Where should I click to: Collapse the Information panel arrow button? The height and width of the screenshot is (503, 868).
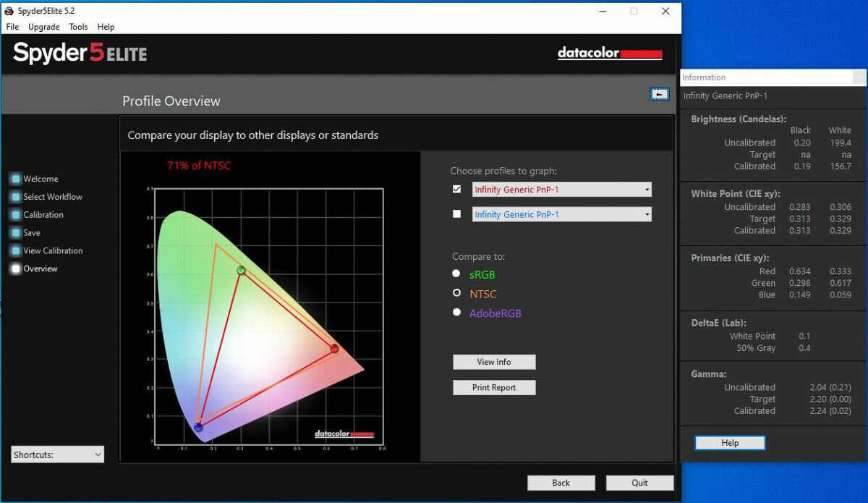pyautogui.click(x=659, y=94)
